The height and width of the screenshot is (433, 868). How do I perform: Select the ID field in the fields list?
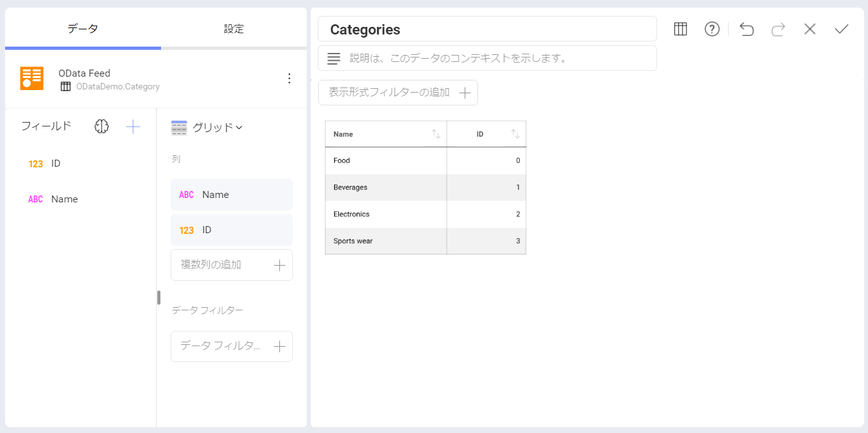pyautogui.click(x=80, y=163)
